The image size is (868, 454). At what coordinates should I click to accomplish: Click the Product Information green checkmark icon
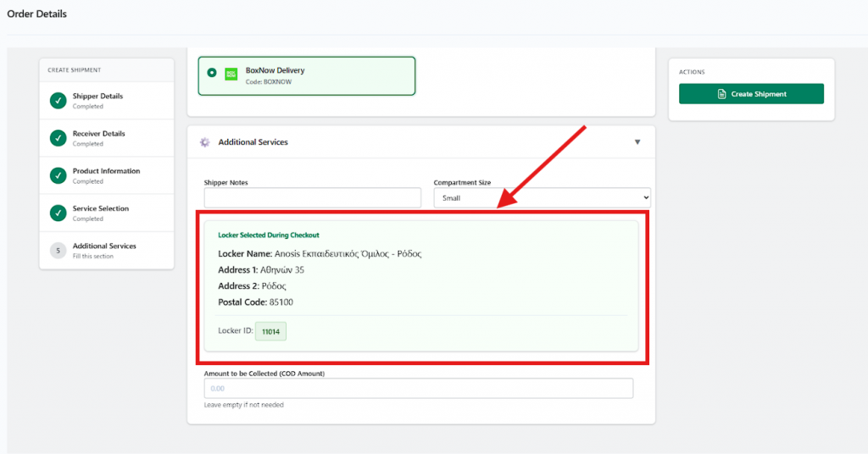pos(58,175)
